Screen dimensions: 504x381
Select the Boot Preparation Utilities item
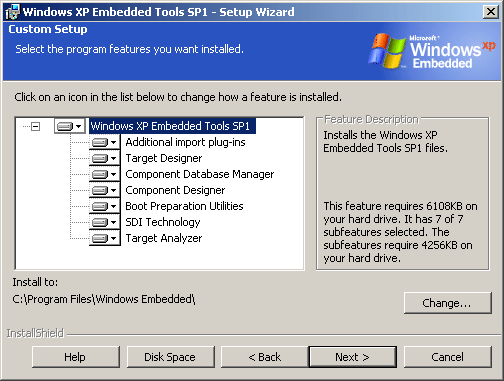pos(184,206)
